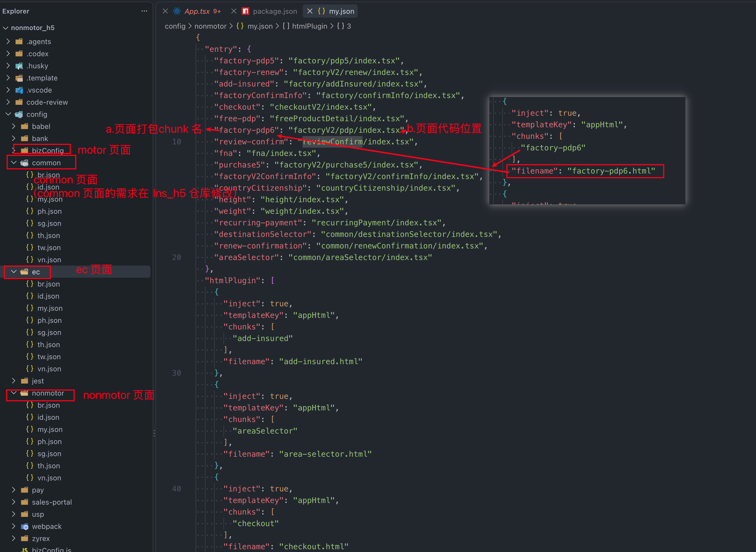The width and height of the screenshot is (756, 552).
Task: Switch to the package.json tab
Action: pos(275,11)
